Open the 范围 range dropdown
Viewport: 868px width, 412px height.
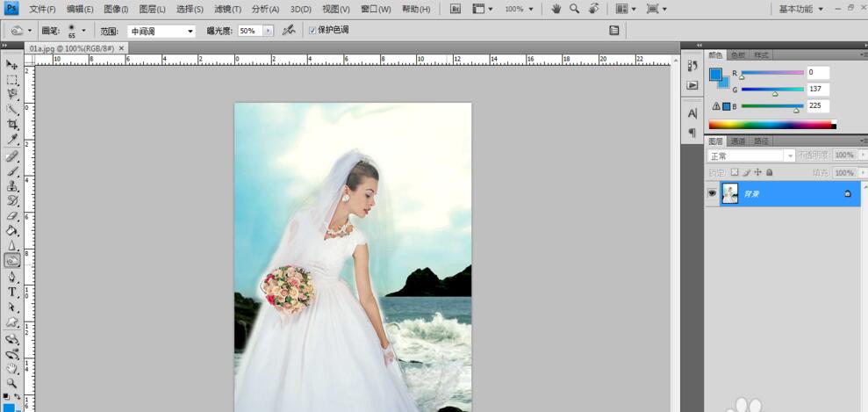click(161, 31)
